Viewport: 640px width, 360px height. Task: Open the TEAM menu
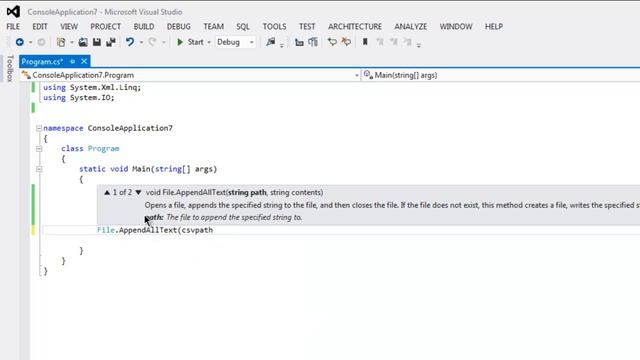point(213,27)
